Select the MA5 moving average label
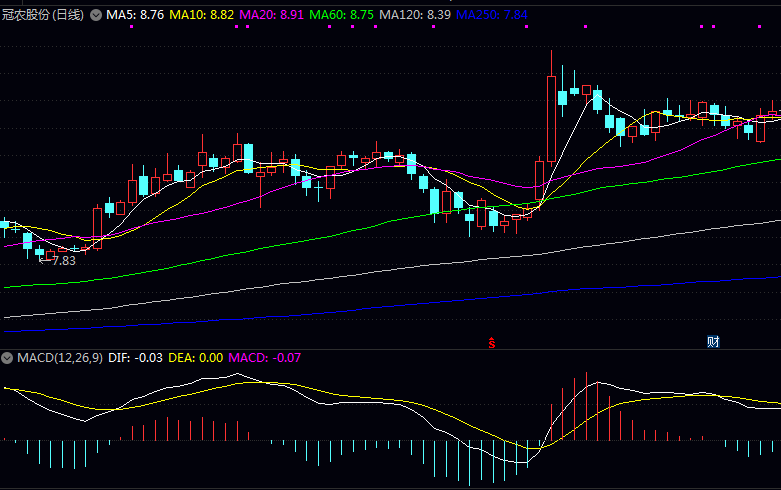 coord(135,16)
